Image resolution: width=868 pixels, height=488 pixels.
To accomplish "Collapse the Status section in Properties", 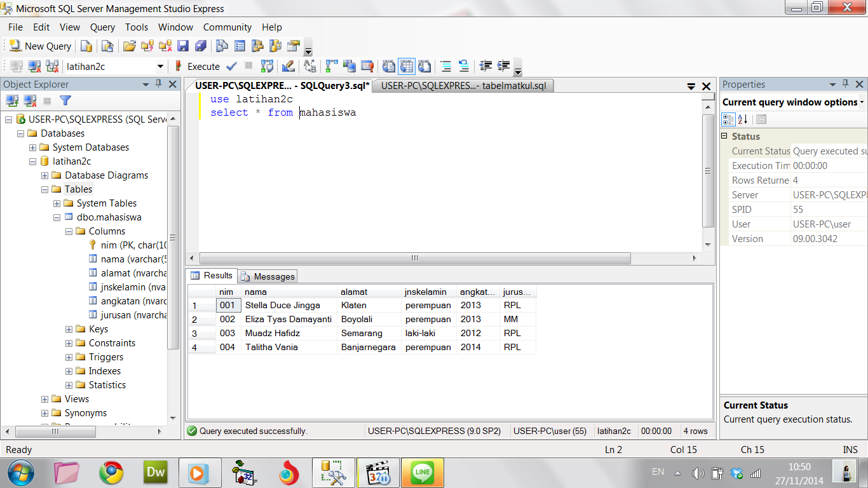I will (x=724, y=137).
